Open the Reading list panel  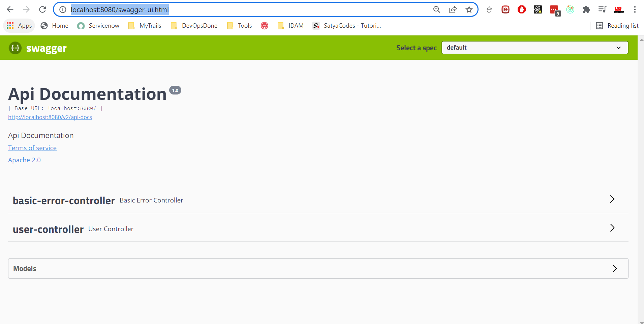click(x=617, y=26)
